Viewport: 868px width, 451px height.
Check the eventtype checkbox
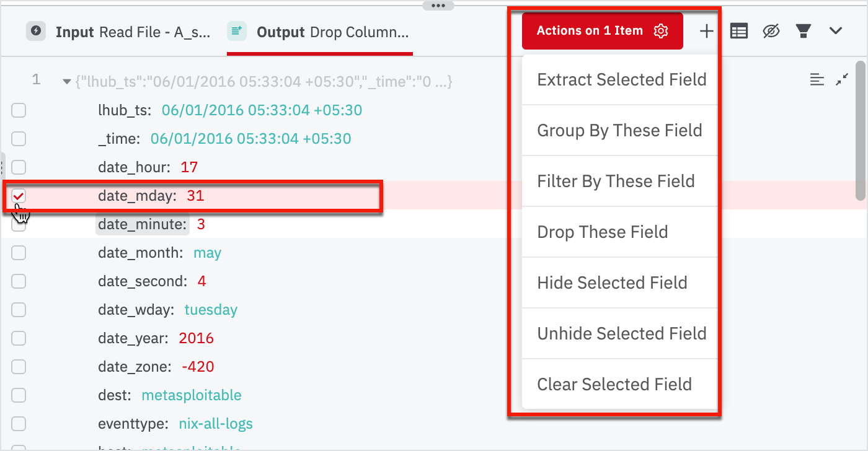[19, 424]
